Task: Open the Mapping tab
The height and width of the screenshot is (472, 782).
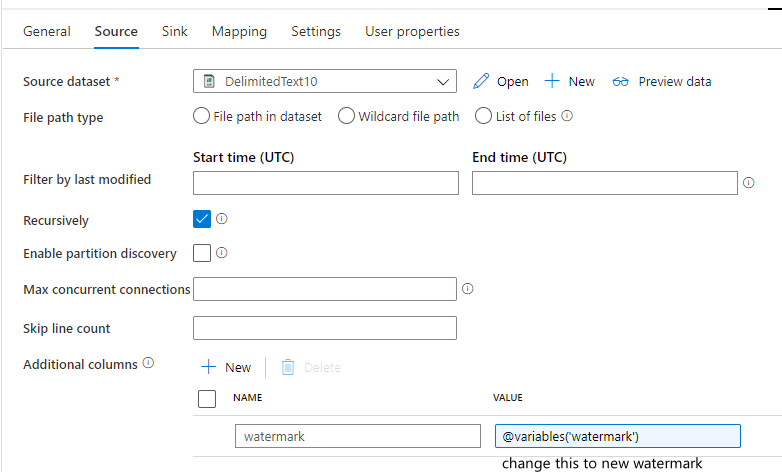Action: pyautogui.click(x=239, y=31)
